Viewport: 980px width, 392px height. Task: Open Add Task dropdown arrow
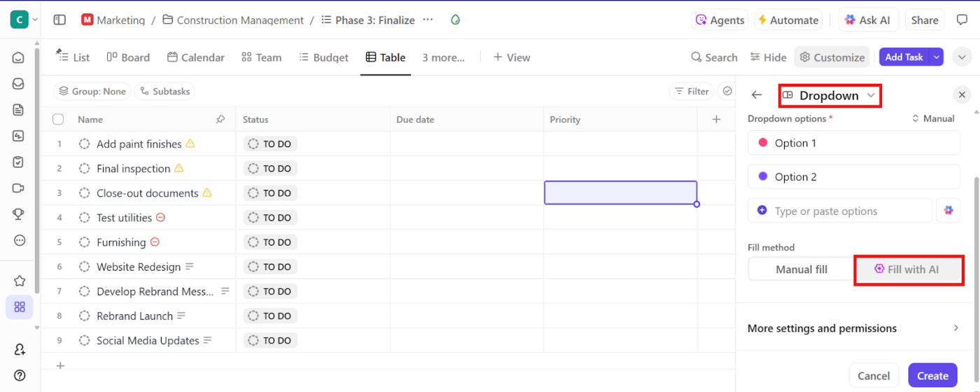tap(937, 57)
